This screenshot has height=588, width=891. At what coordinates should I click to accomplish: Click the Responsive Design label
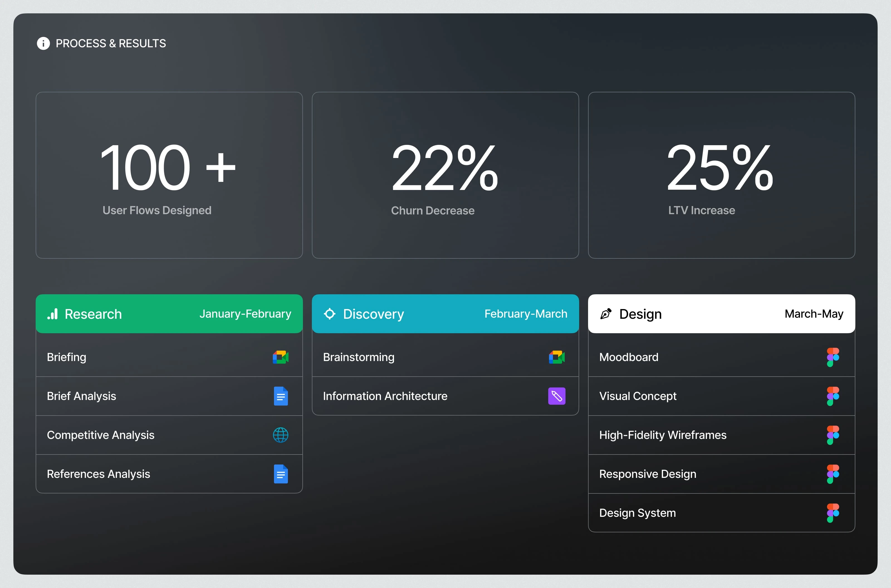(x=647, y=474)
